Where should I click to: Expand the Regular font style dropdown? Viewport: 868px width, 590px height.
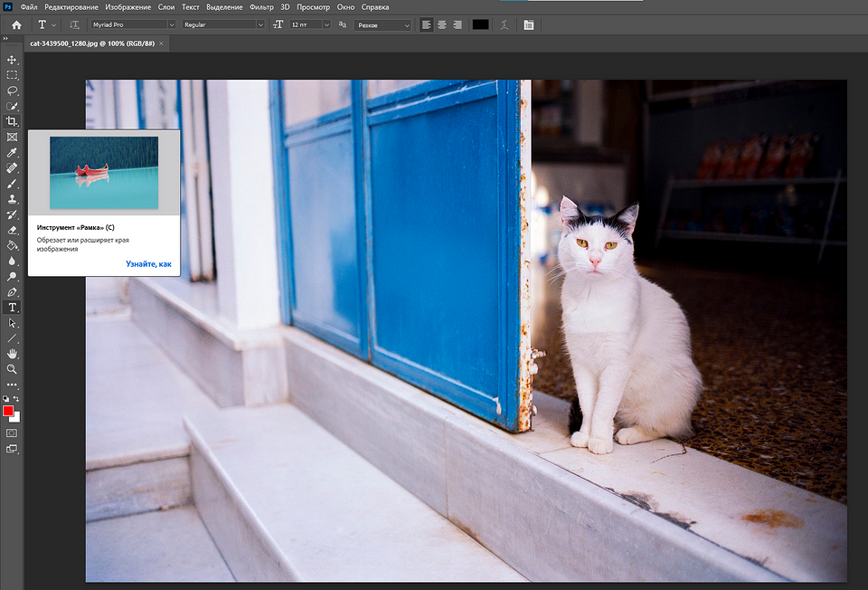(x=222, y=24)
